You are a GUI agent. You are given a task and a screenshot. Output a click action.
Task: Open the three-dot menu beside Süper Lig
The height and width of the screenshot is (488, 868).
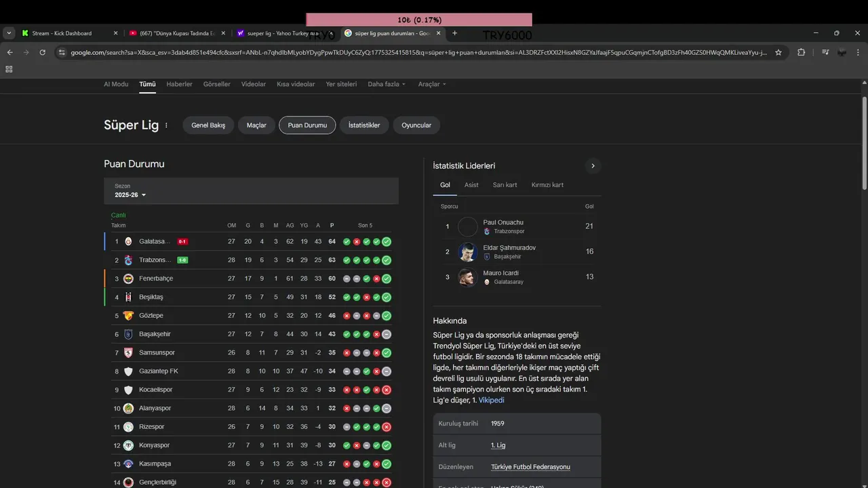coord(166,125)
